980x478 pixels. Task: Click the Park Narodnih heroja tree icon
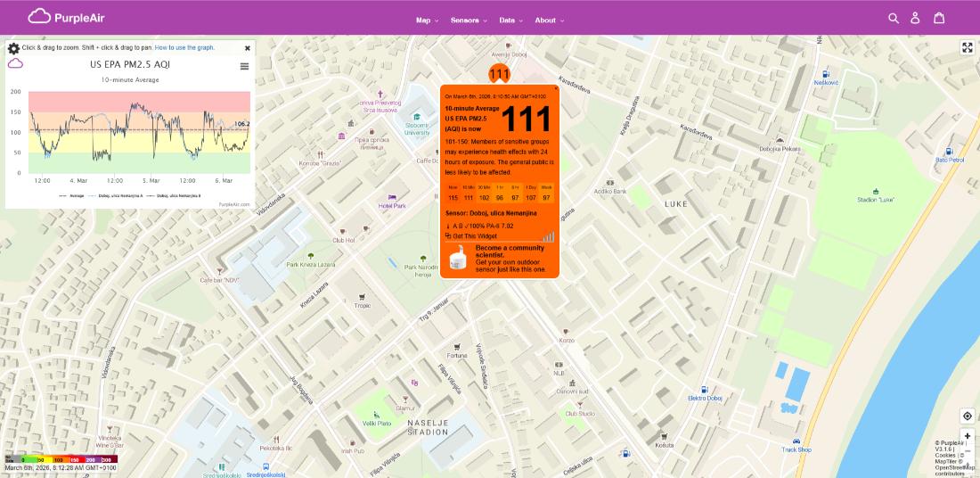tap(423, 259)
